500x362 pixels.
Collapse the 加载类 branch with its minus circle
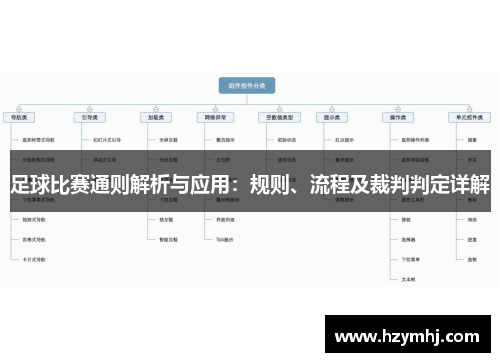(156, 109)
